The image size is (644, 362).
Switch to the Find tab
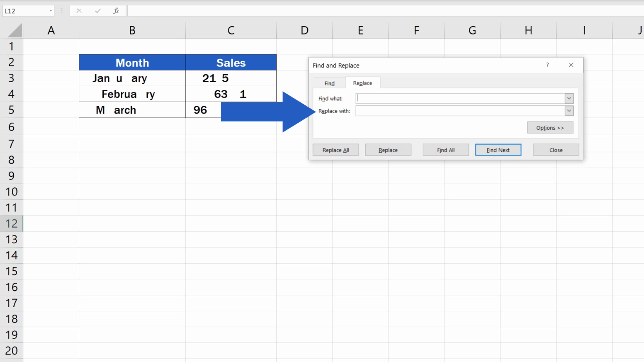329,83
